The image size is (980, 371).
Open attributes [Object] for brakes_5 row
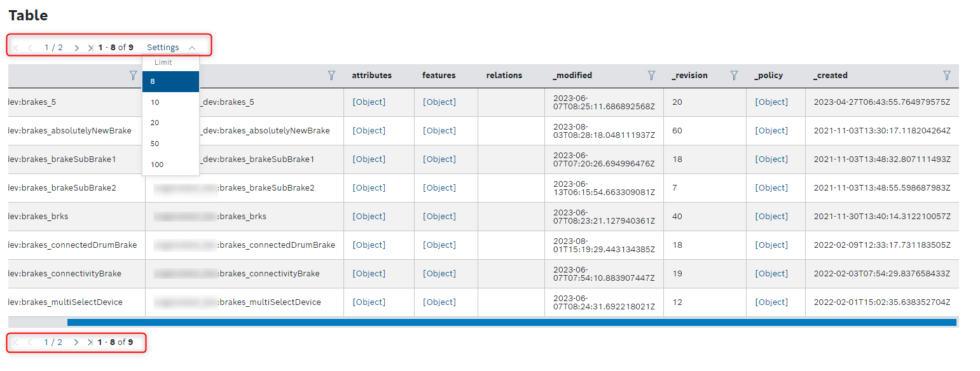click(369, 102)
